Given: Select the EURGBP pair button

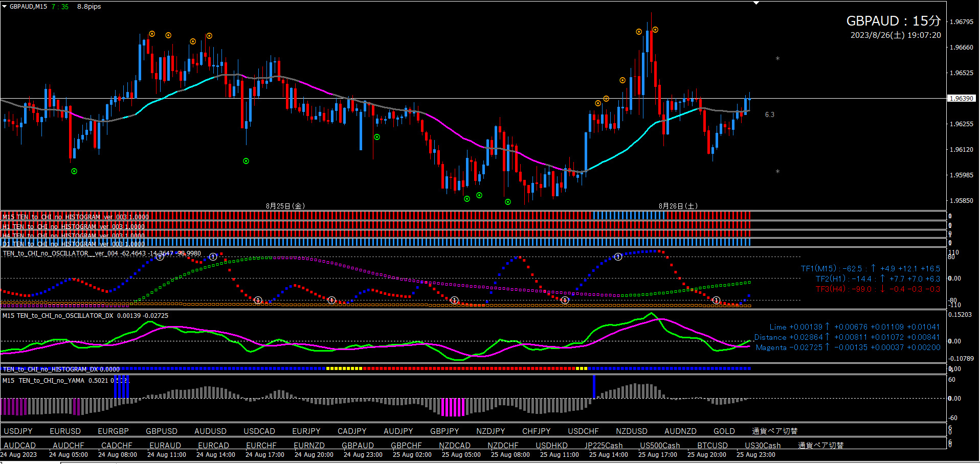Looking at the screenshot, I should coord(113,431).
